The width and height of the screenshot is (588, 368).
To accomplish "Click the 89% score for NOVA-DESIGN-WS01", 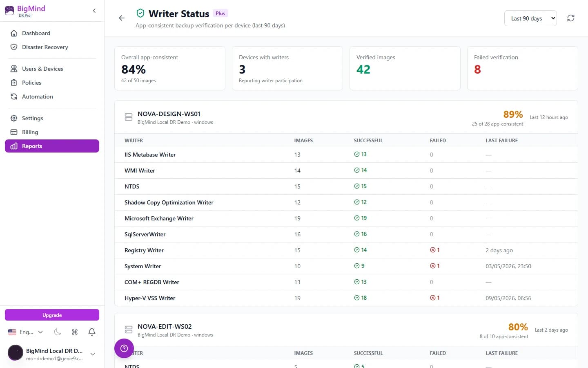I will click(x=513, y=114).
